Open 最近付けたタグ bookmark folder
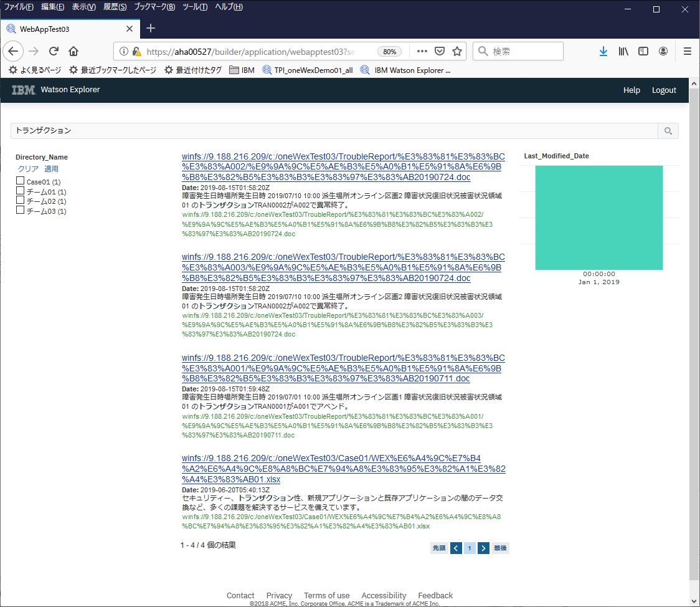Image resolution: width=700 pixels, height=607 pixels. 193,70
